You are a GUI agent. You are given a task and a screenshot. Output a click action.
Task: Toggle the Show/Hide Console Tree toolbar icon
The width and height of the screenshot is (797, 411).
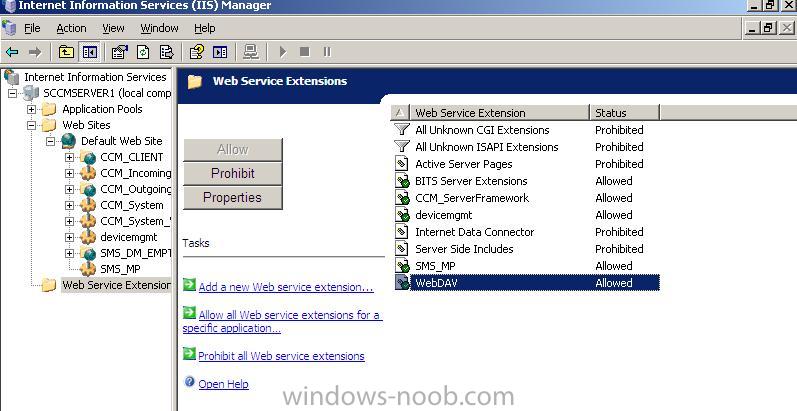pyautogui.click(x=90, y=52)
